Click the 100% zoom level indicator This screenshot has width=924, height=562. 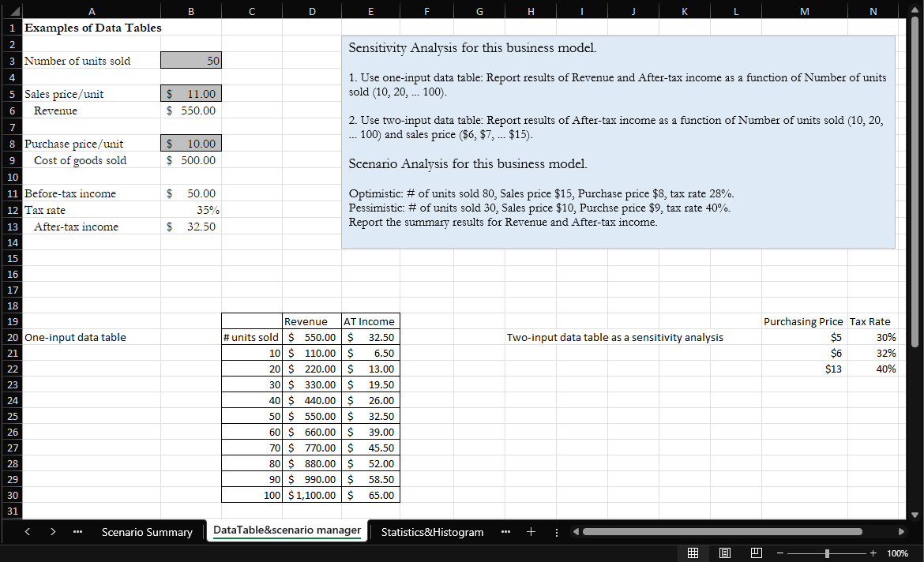[897, 553]
